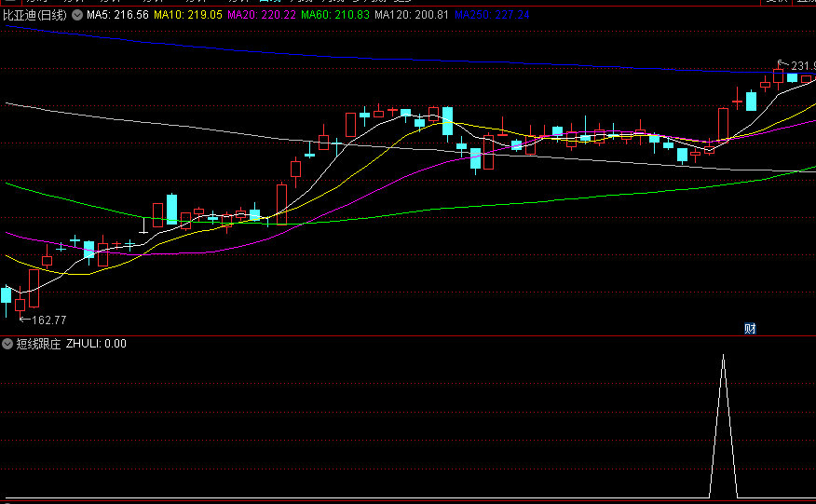
Task: Click the blue MA250: 227.24 label
Action: tap(493, 15)
